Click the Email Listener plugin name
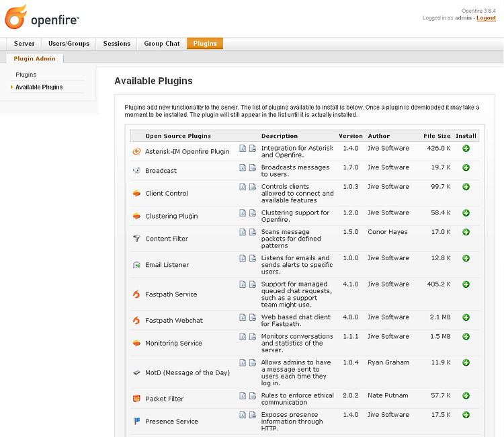 pyautogui.click(x=167, y=265)
